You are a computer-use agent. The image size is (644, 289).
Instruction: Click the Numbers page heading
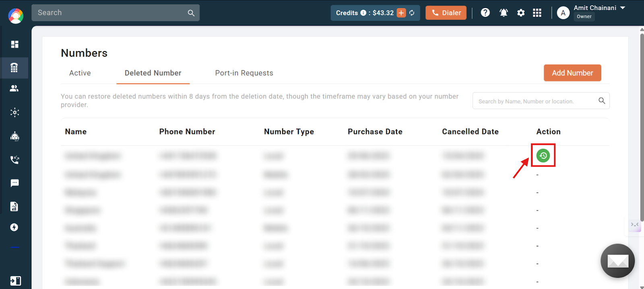click(84, 53)
